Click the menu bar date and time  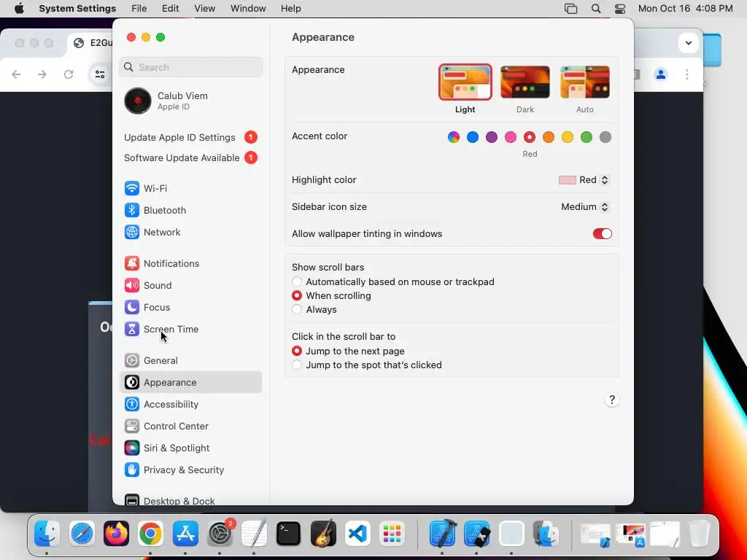click(685, 9)
